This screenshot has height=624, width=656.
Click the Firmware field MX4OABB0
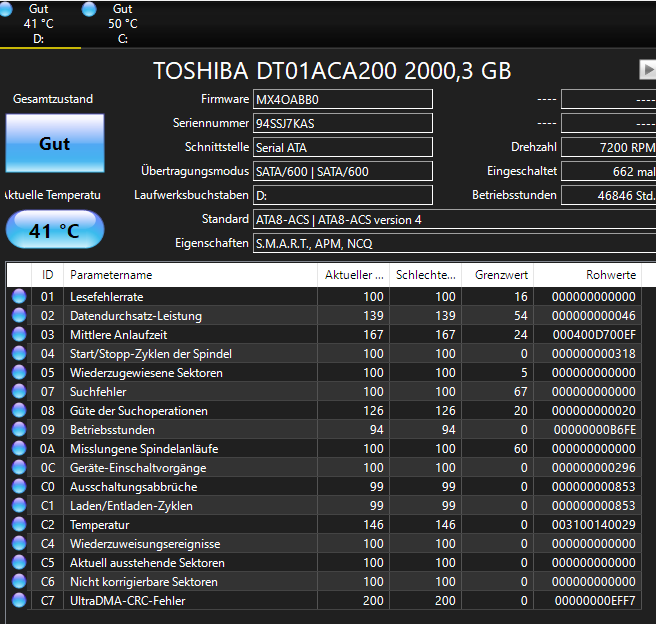pos(343,100)
